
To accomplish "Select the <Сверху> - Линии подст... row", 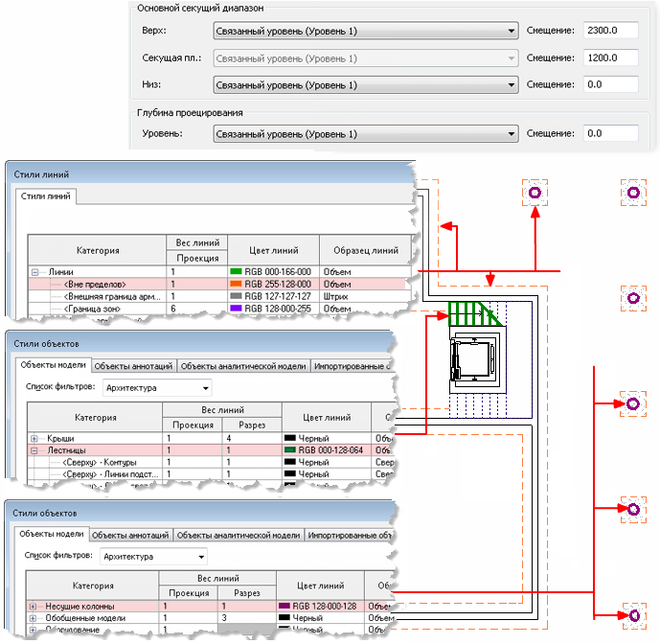I will [211, 473].
